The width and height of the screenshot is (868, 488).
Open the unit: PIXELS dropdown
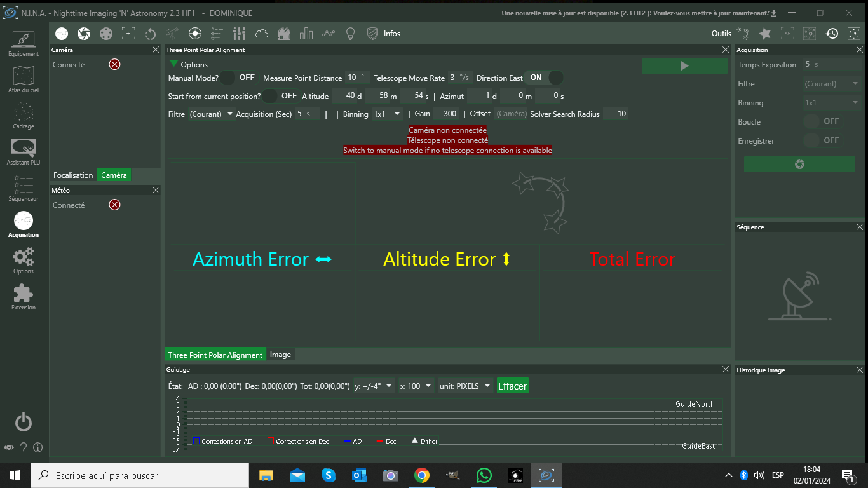tap(466, 386)
